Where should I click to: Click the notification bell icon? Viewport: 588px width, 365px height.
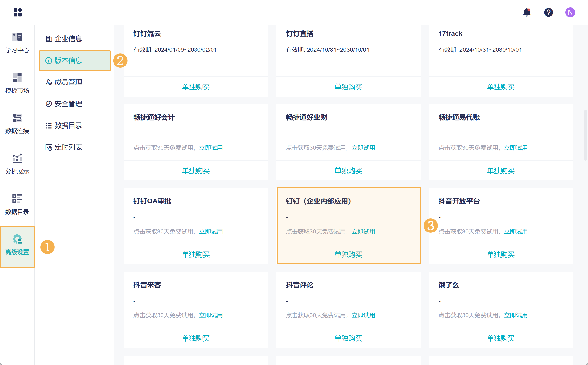coord(527,12)
